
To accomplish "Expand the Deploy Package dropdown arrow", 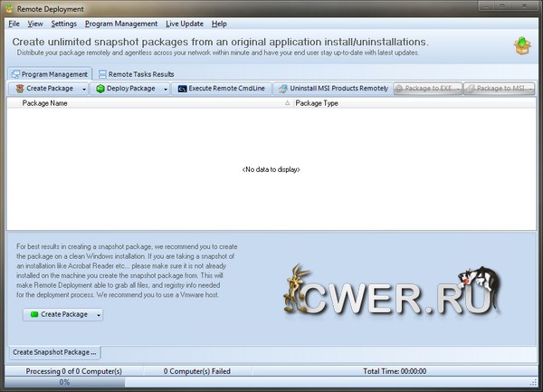I will [167, 89].
